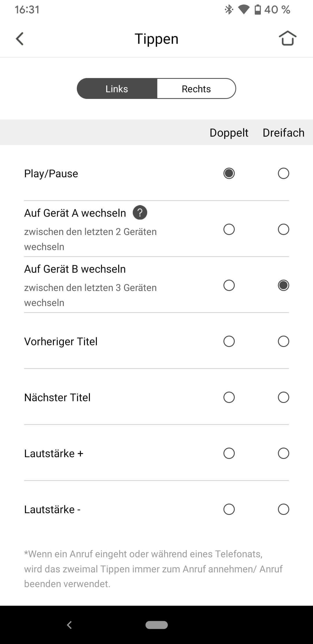Assign triple tap to Lautstärke -
This screenshot has width=313, height=644.
click(x=283, y=509)
